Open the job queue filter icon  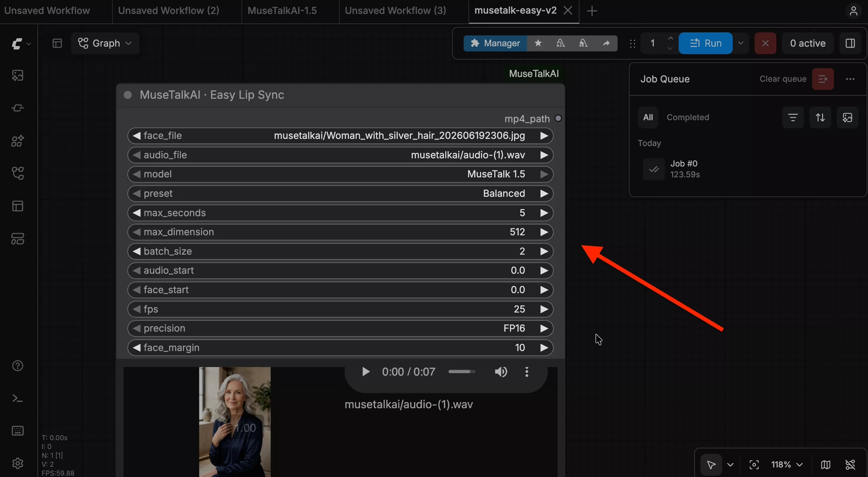pos(793,117)
